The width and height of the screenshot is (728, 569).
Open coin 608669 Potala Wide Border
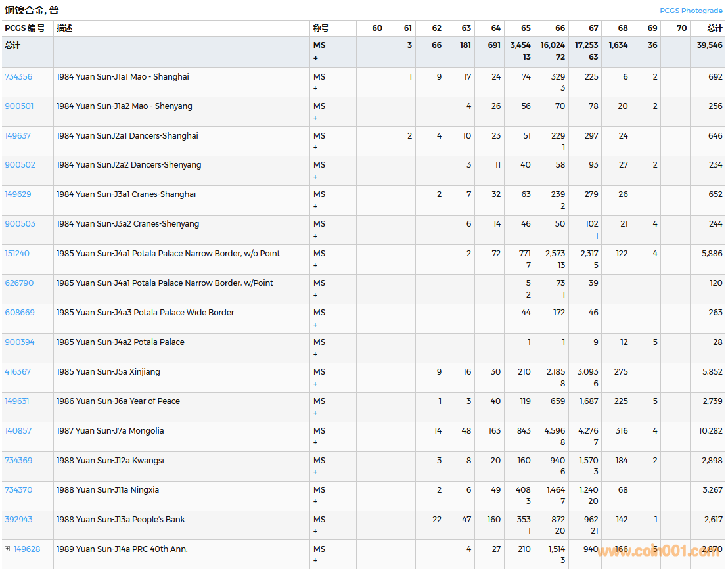pyautogui.click(x=20, y=312)
